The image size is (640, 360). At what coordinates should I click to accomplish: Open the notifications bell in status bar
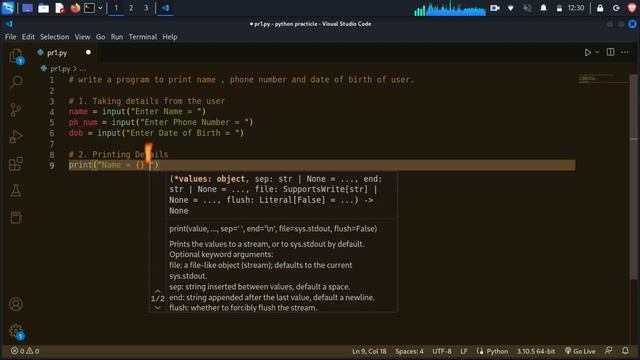tap(625, 351)
